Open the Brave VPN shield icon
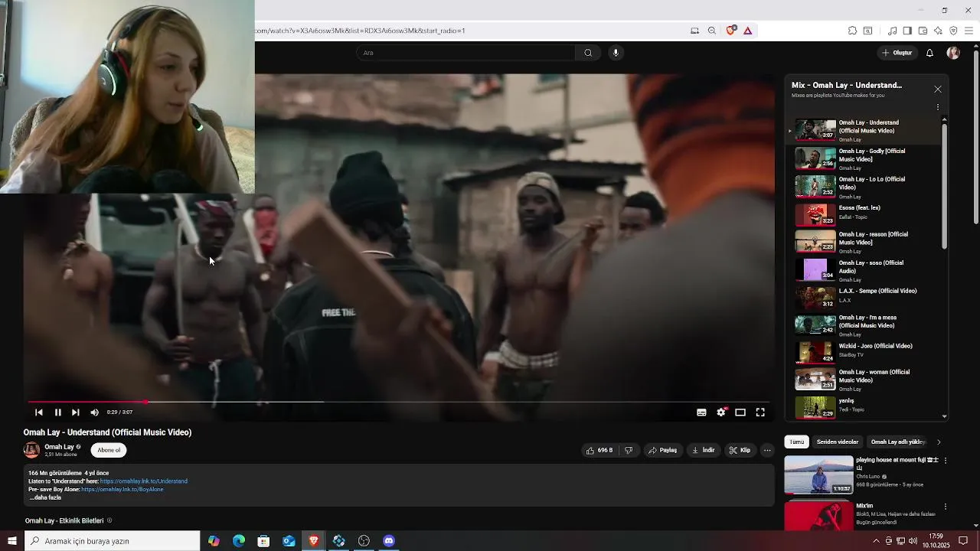980x551 pixels. click(953, 31)
